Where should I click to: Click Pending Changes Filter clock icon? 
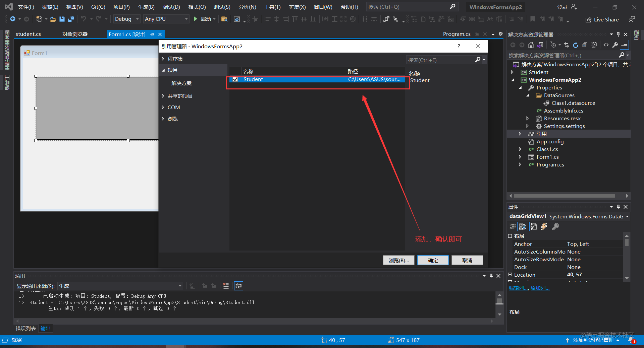(553, 45)
